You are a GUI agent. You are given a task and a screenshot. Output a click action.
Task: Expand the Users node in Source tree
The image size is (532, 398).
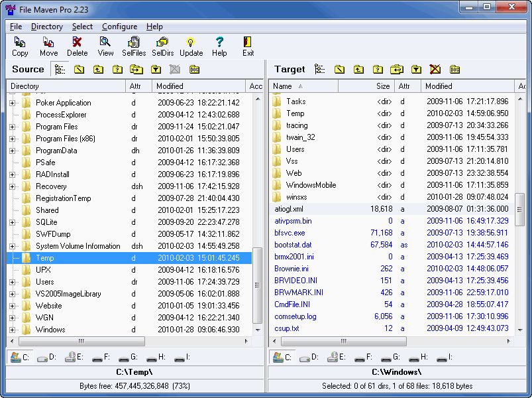(x=12, y=282)
